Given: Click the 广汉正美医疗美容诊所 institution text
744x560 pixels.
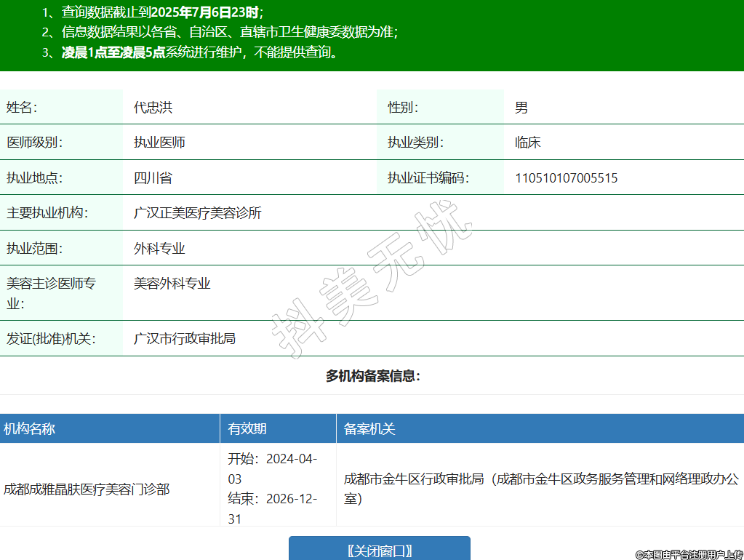Looking at the screenshot, I should point(197,213).
